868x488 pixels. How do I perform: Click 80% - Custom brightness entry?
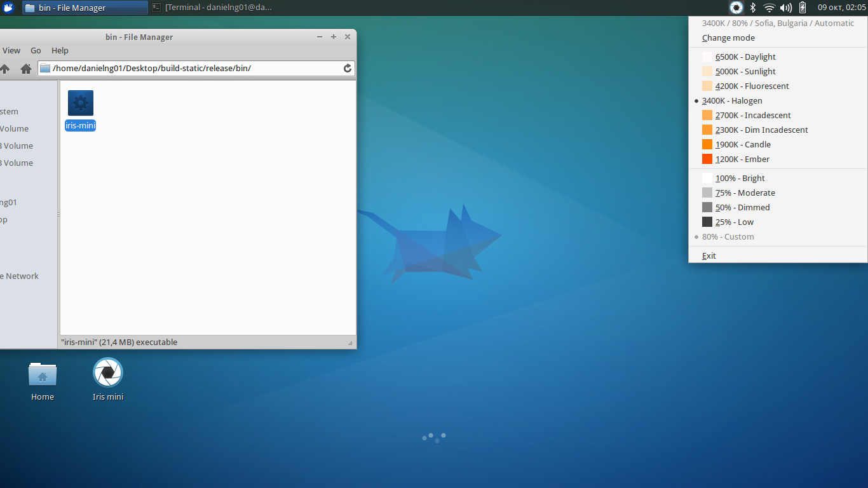click(778, 236)
